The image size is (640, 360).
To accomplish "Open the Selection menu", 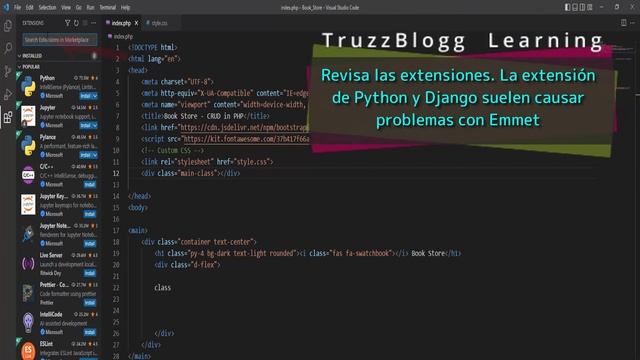I will 47,7.
